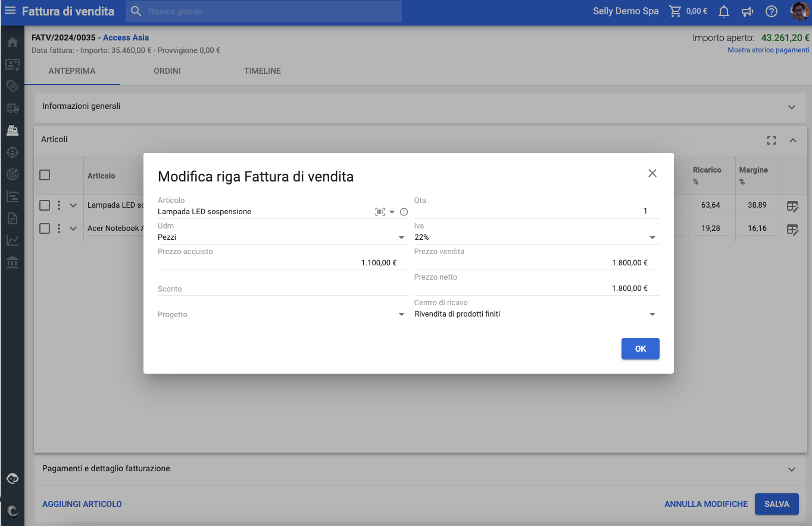Open three-dot menu for Lampada LED row
This screenshot has height=526, width=812.
click(x=59, y=205)
